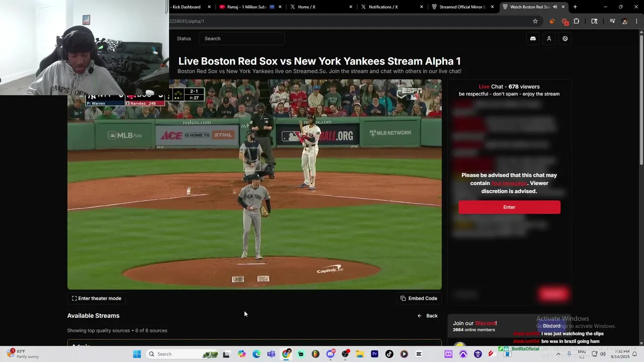Open Discord from the taskbar
The image size is (644, 362).
tap(331, 354)
